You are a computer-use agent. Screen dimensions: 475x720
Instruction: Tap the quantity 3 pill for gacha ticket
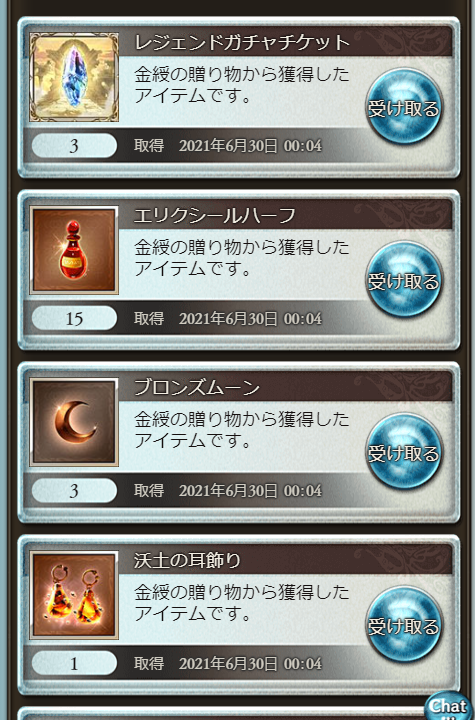point(74,146)
